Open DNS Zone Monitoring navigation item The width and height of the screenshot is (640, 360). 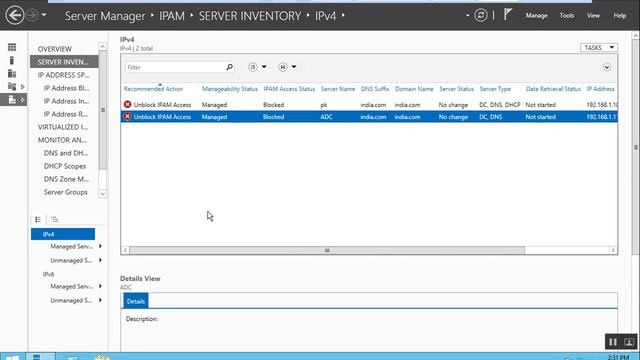tap(66, 179)
